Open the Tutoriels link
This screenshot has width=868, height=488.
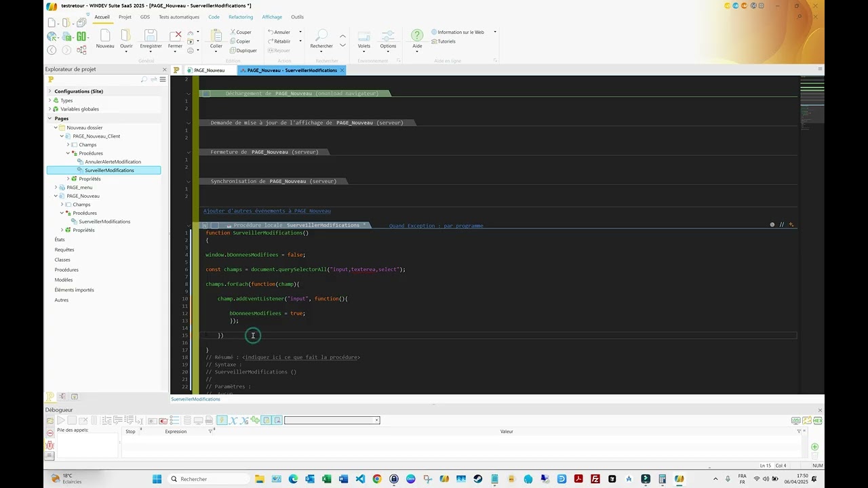(443, 41)
